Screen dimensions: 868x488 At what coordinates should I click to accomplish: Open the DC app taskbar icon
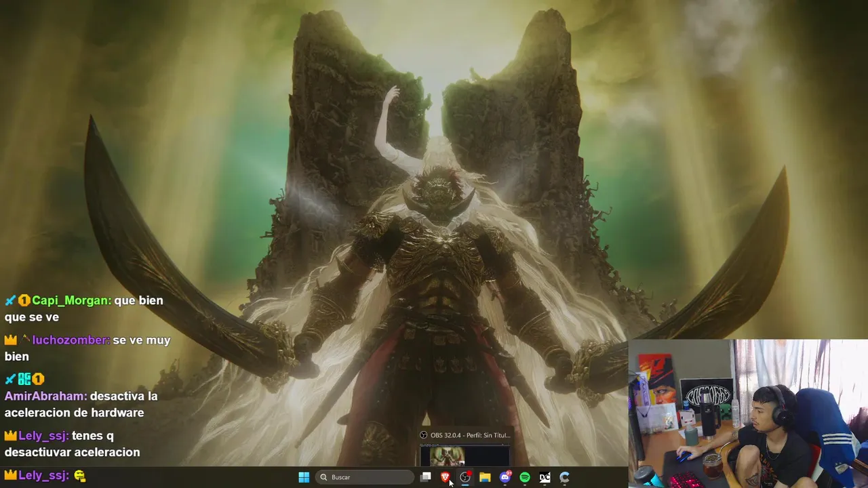[x=545, y=477]
